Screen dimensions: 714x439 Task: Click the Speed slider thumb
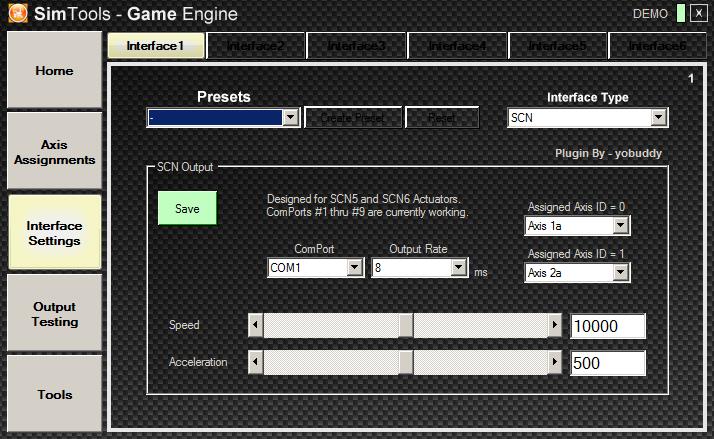pos(406,325)
